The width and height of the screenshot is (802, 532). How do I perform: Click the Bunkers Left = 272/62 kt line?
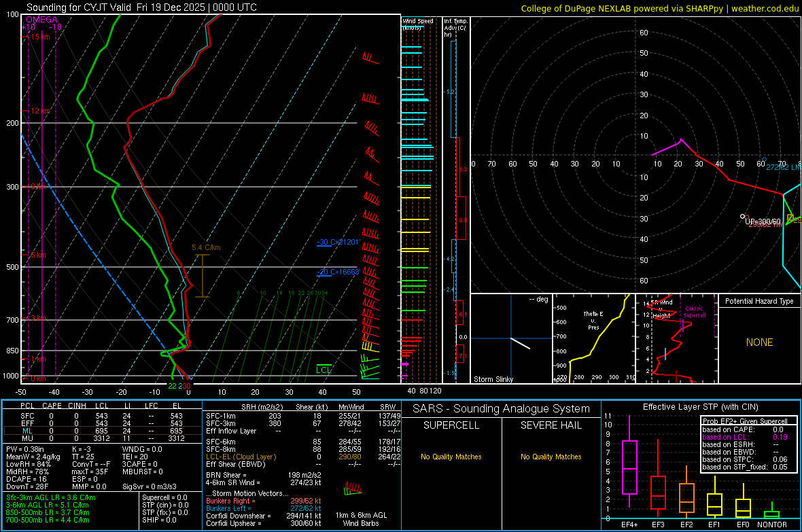pyautogui.click(x=264, y=508)
